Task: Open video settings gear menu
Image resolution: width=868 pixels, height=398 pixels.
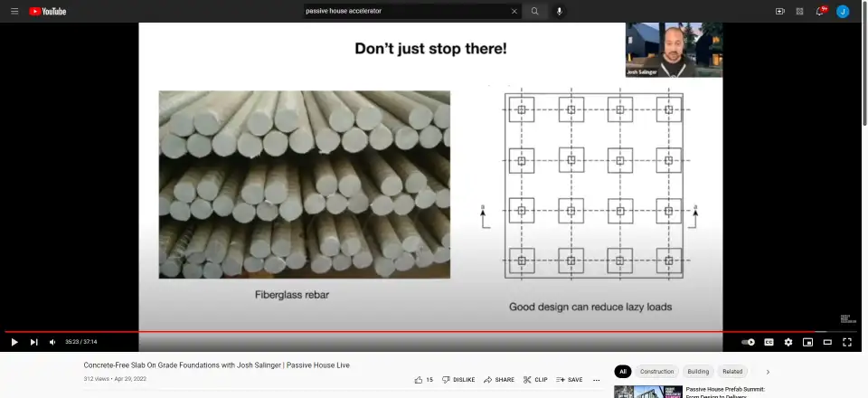Action: [x=788, y=342]
